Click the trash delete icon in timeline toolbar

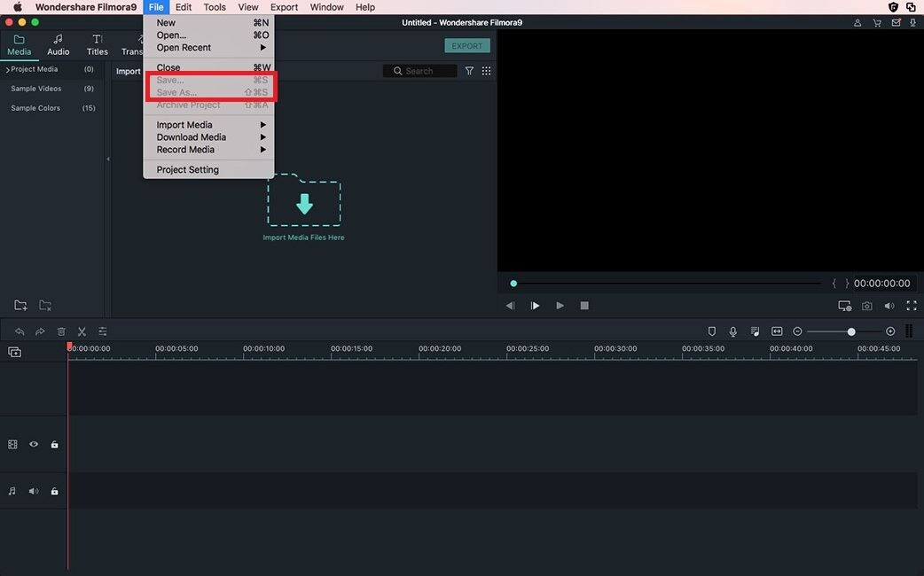(x=61, y=331)
